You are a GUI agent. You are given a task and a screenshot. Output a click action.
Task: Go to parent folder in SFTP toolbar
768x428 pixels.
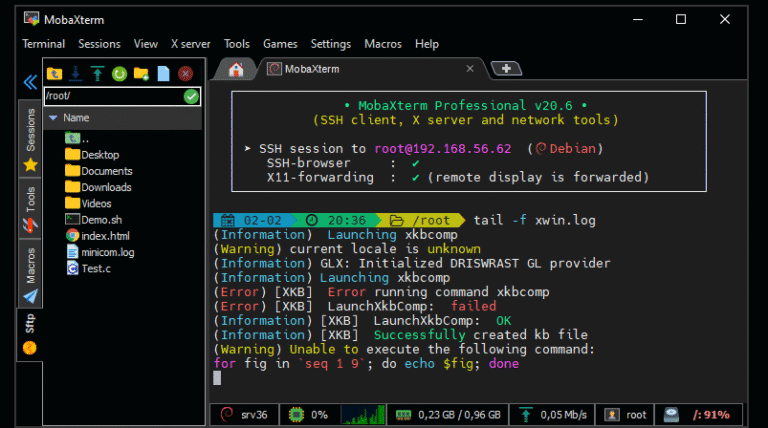(x=54, y=73)
